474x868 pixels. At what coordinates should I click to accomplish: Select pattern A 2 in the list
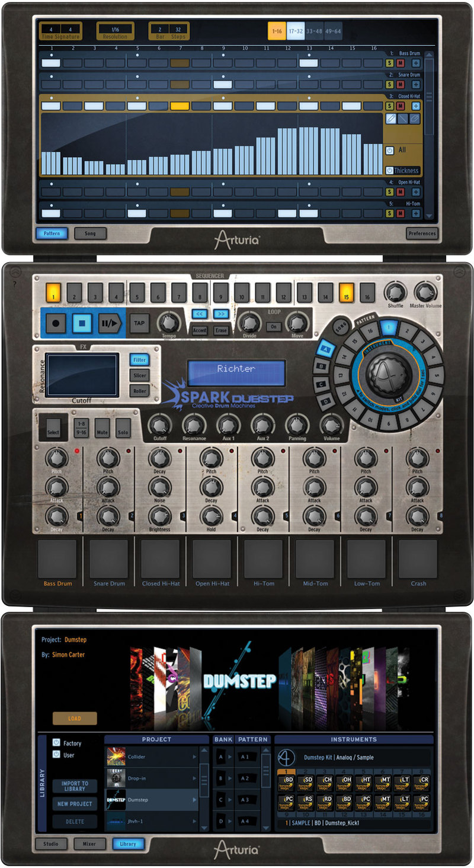[x=248, y=778]
